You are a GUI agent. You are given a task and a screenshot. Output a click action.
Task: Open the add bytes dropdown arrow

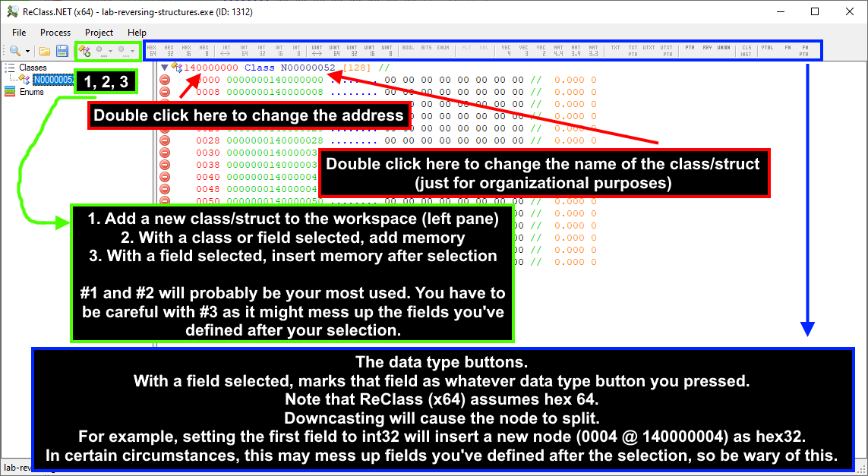pos(110,52)
